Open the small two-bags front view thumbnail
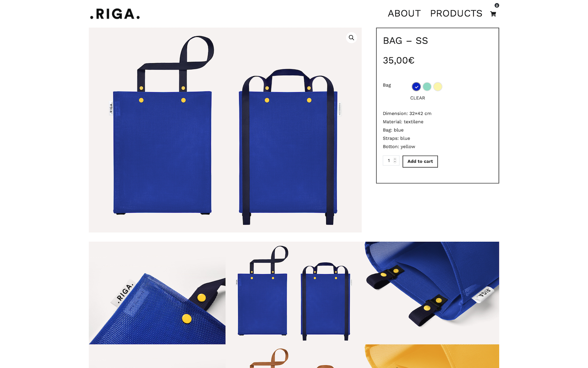 pos(294,293)
